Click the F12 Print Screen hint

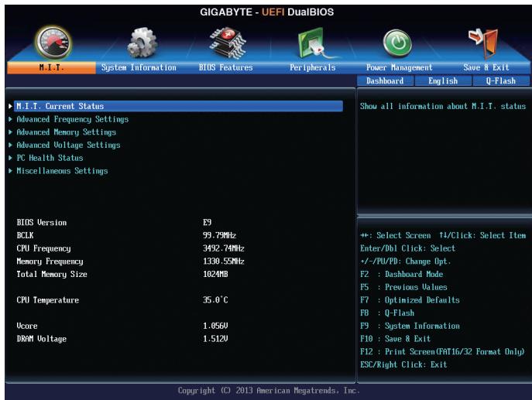click(x=442, y=352)
